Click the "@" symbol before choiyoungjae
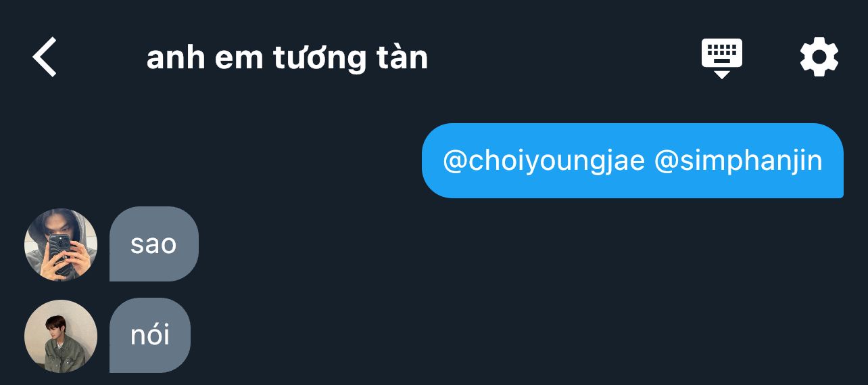 pyautogui.click(x=454, y=162)
